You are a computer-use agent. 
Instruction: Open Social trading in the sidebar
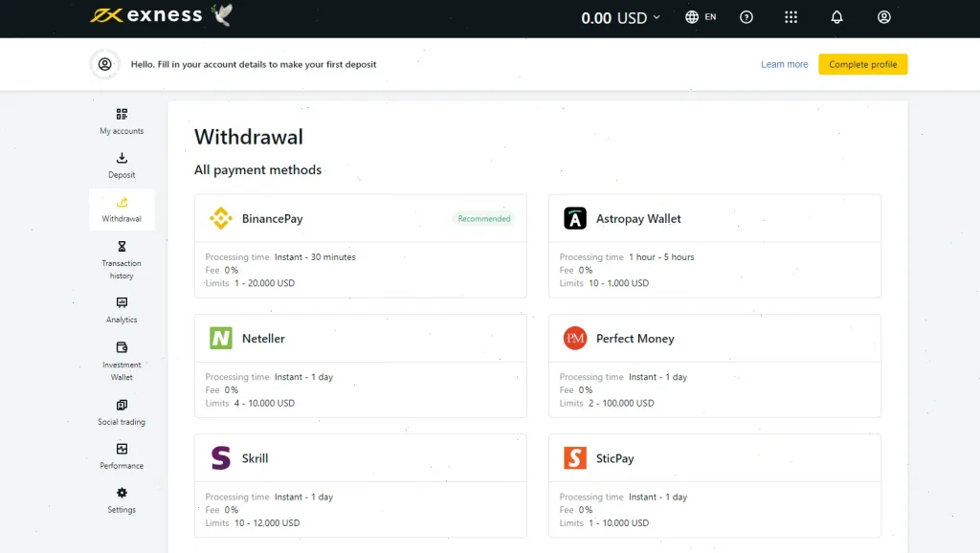pos(122,412)
